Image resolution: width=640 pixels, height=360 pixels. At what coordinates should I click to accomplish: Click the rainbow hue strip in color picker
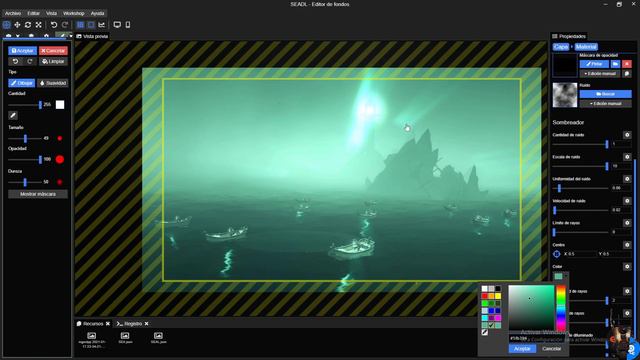coord(561,308)
